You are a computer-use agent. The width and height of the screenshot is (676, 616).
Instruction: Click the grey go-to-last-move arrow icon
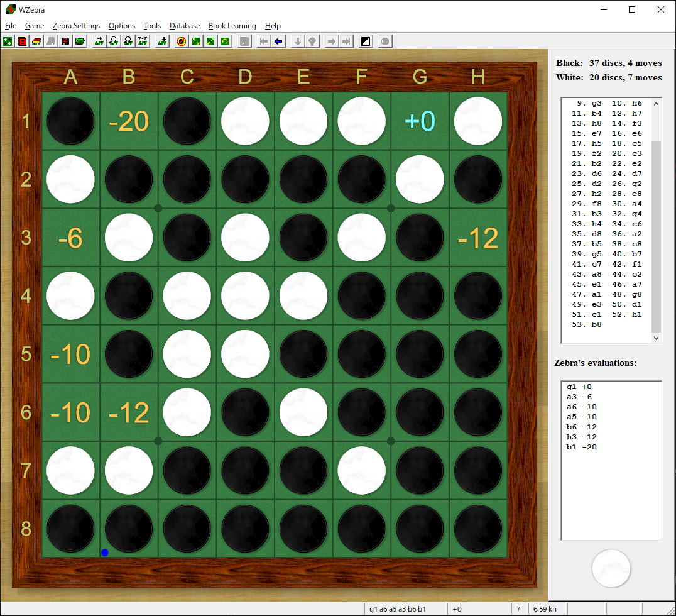346,41
